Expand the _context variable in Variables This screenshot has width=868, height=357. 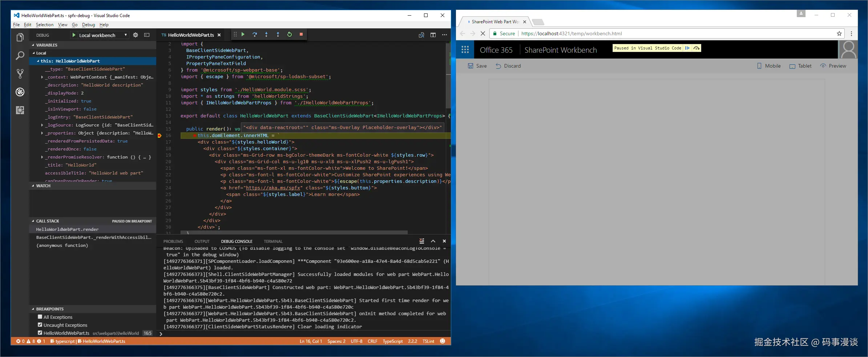pyautogui.click(x=42, y=77)
